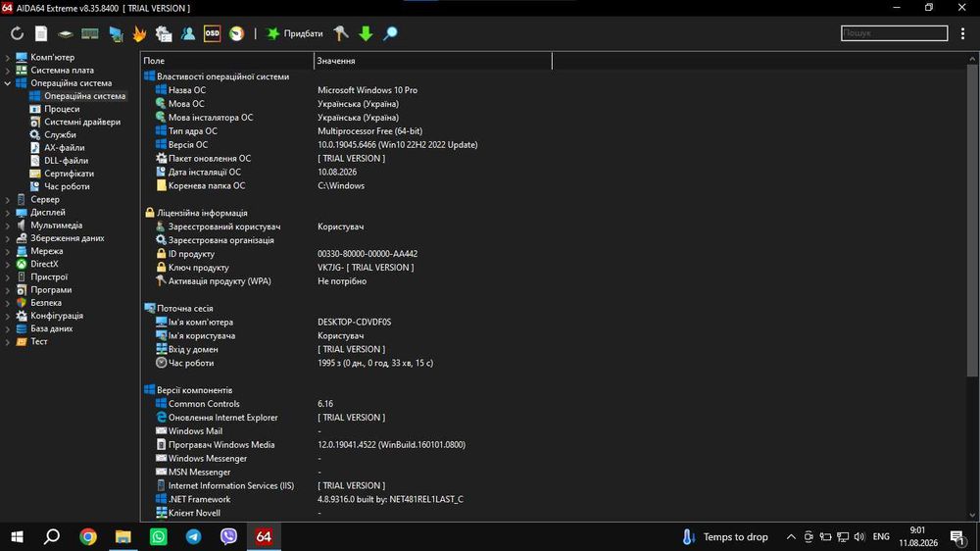Select Тест in the tree
Viewport: 980px width, 551px height.
[x=39, y=341]
